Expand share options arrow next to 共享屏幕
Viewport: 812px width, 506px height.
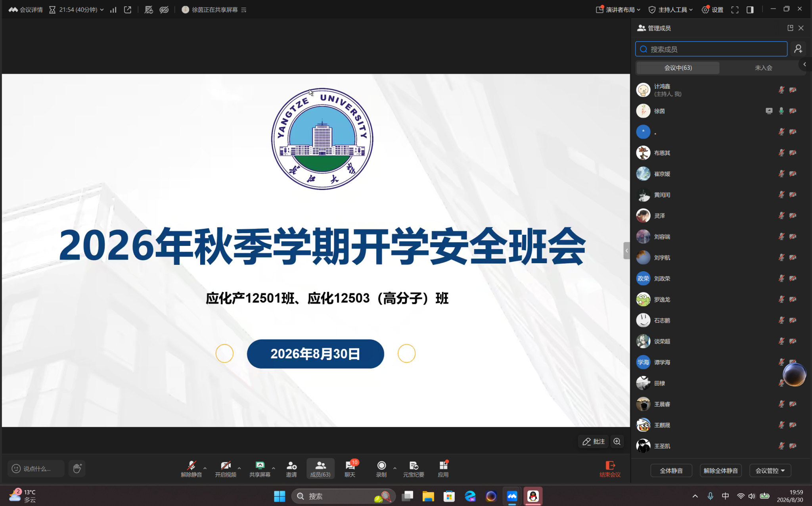274,468
